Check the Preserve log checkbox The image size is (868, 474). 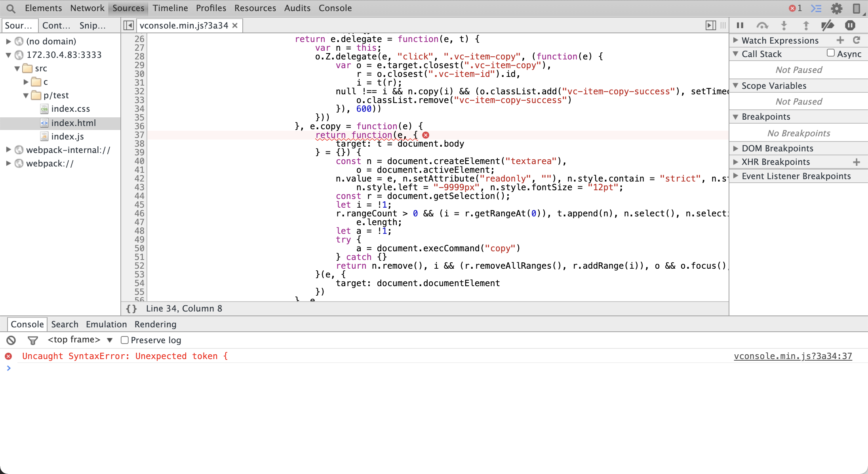click(x=124, y=340)
